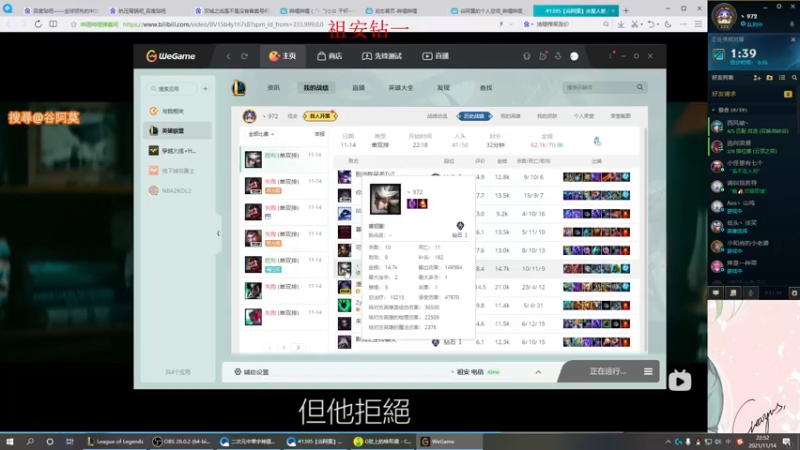Search friends with the magnifier icon
This screenshot has width=800, height=450.
click(794, 78)
